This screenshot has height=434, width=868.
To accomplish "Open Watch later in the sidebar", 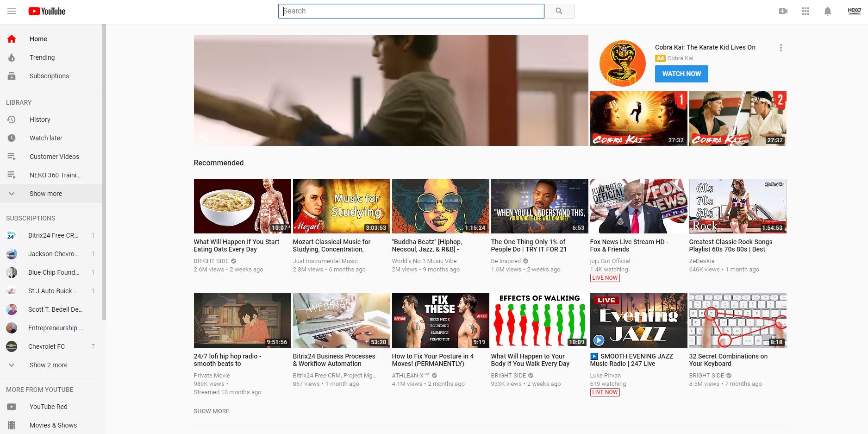I will coord(51,138).
